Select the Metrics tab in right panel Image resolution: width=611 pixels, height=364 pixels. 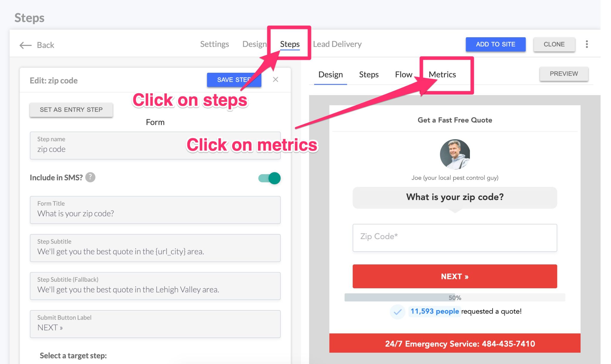[x=442, y=74]
